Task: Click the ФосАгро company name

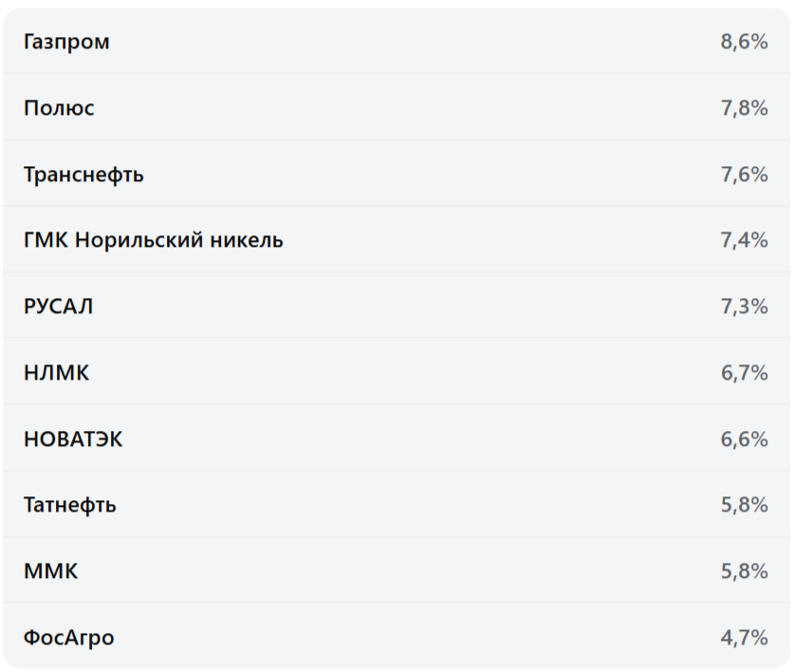Action: 68,638
